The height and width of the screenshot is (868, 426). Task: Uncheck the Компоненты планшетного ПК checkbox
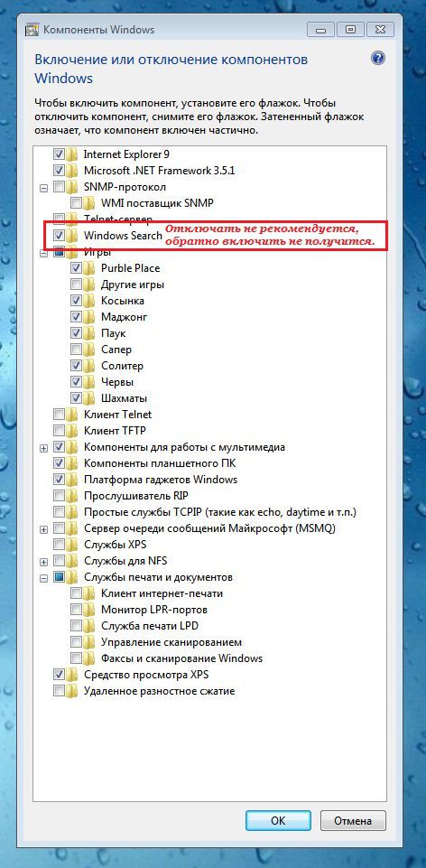click(x=59, y=463)
